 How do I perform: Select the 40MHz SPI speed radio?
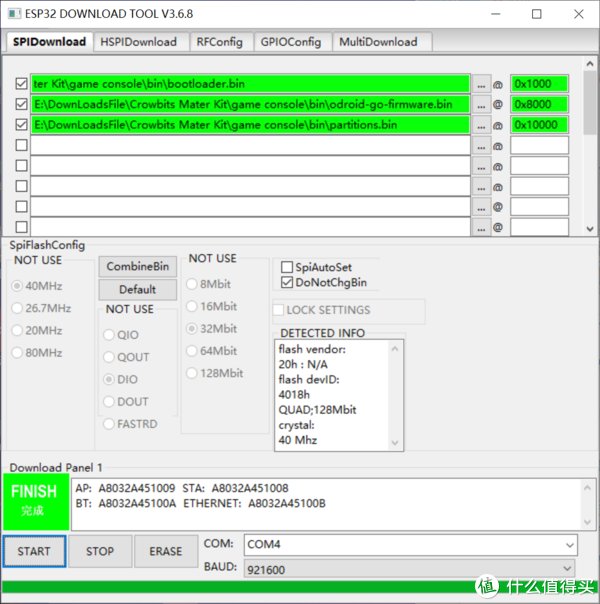(x=17, y=286)
